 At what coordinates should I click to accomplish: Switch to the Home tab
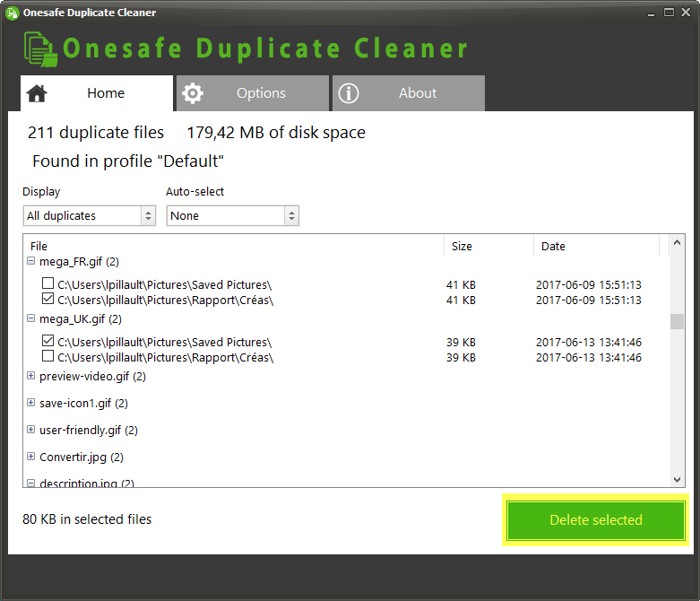[97, 93]
